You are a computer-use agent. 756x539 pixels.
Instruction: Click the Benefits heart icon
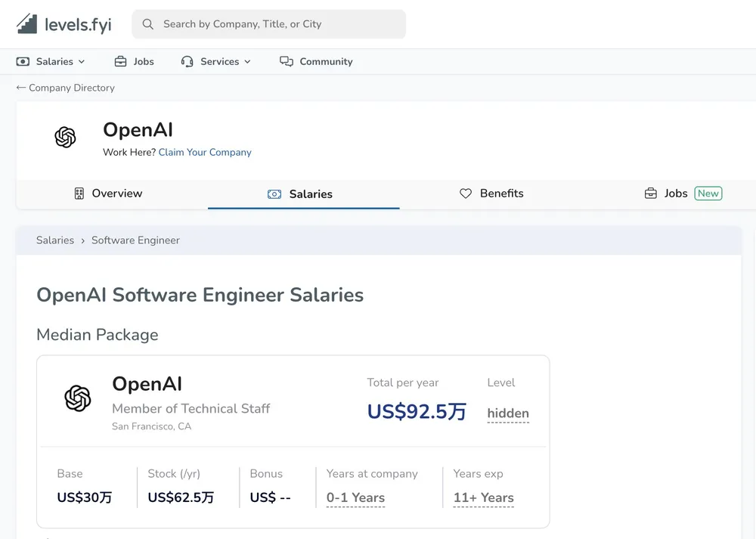466,194
